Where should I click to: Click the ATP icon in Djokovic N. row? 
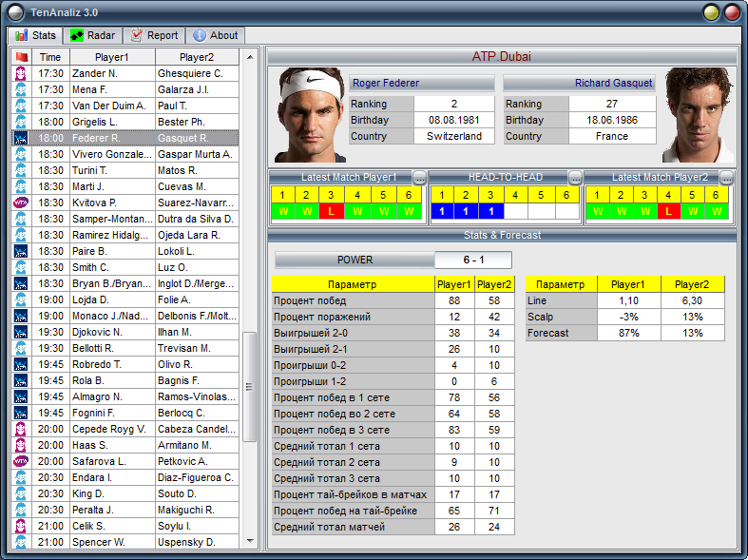point(21,333)
